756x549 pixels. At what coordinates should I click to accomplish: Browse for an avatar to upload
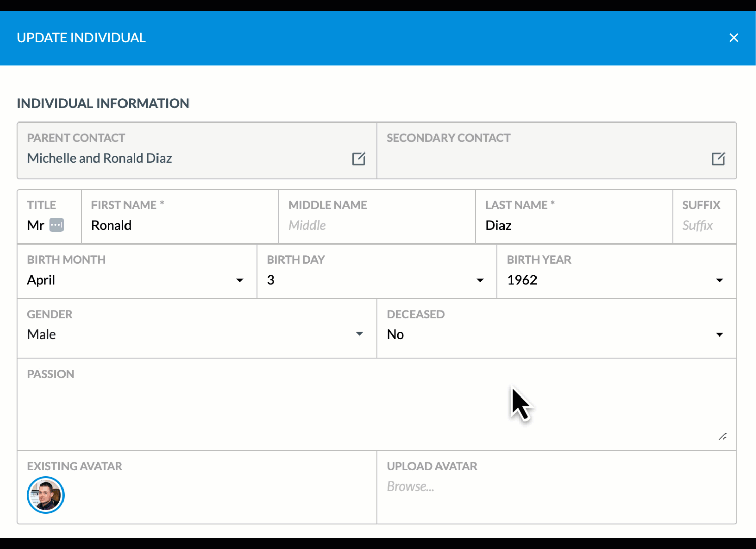(410, 486)
